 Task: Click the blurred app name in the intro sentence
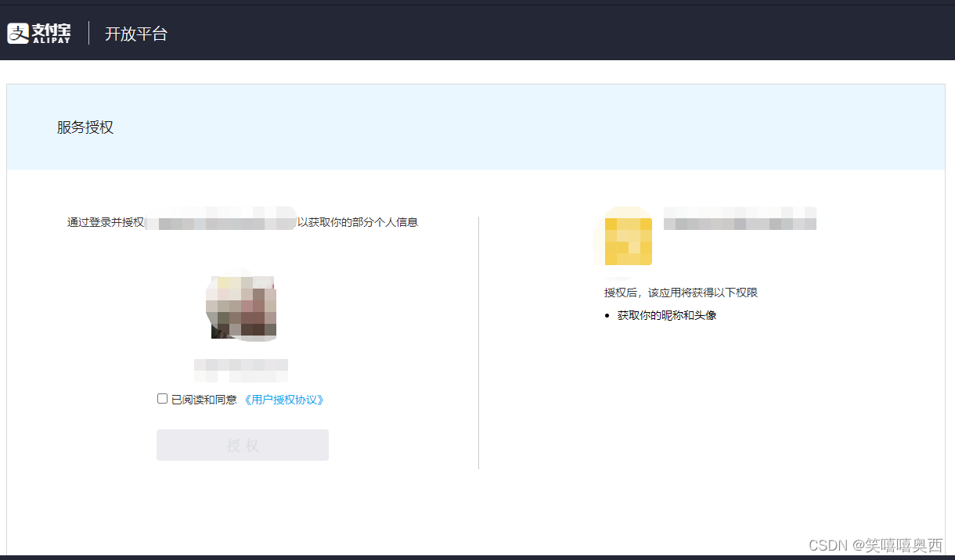pos(221,221)
